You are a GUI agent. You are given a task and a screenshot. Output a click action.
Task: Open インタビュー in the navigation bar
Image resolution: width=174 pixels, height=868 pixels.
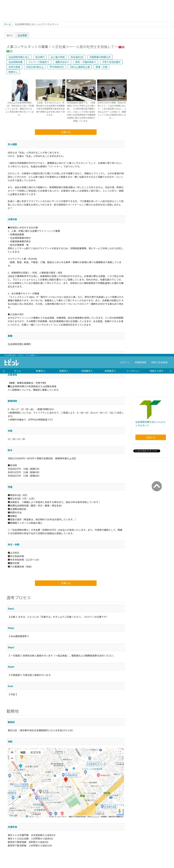[133, 371]
